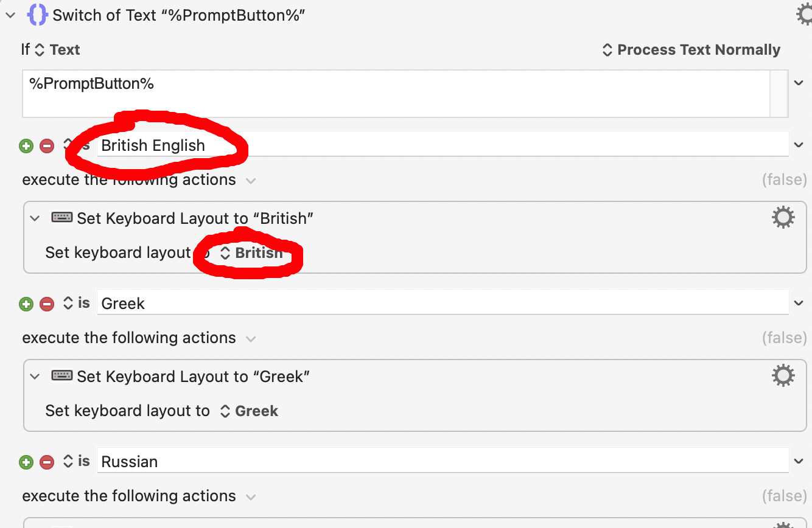812x528 pixels.
Task: Open the Process Text Normally popup
Action: click(691, 50)
